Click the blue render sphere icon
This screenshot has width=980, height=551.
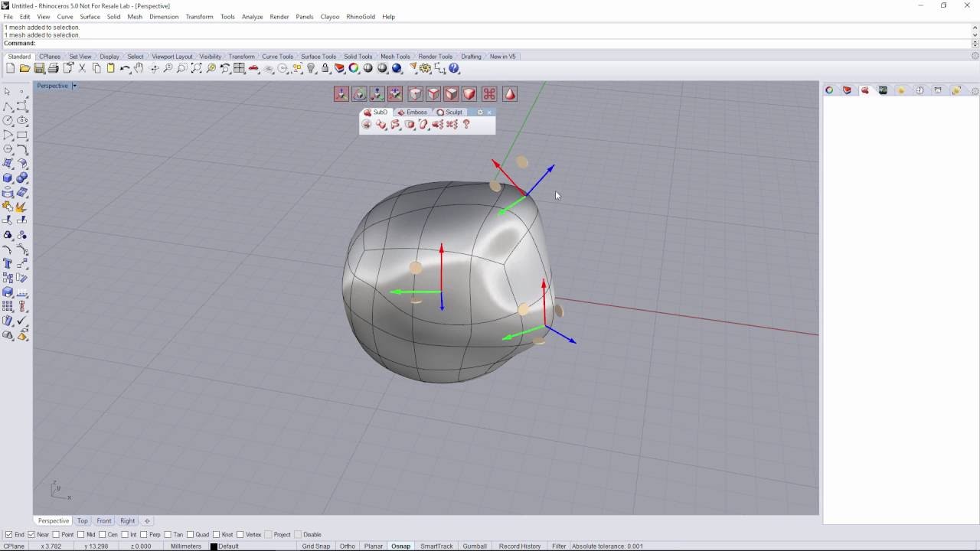397,69
